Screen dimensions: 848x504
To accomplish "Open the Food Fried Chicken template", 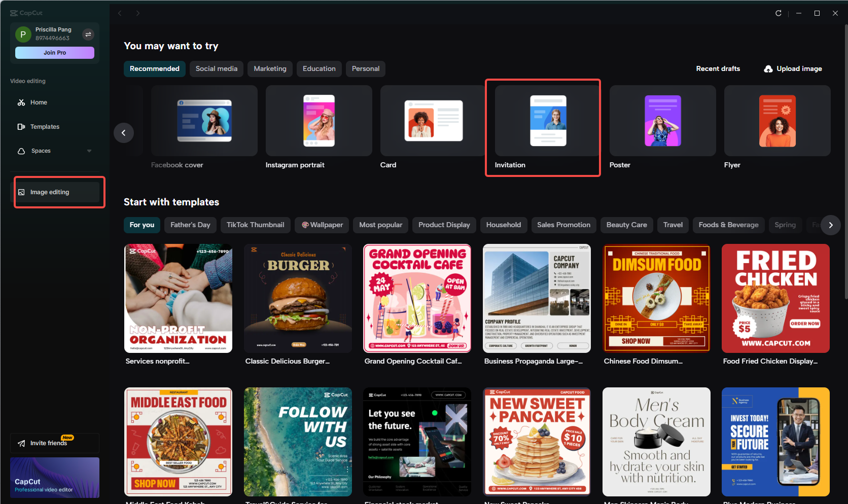I will coord(775,298).
